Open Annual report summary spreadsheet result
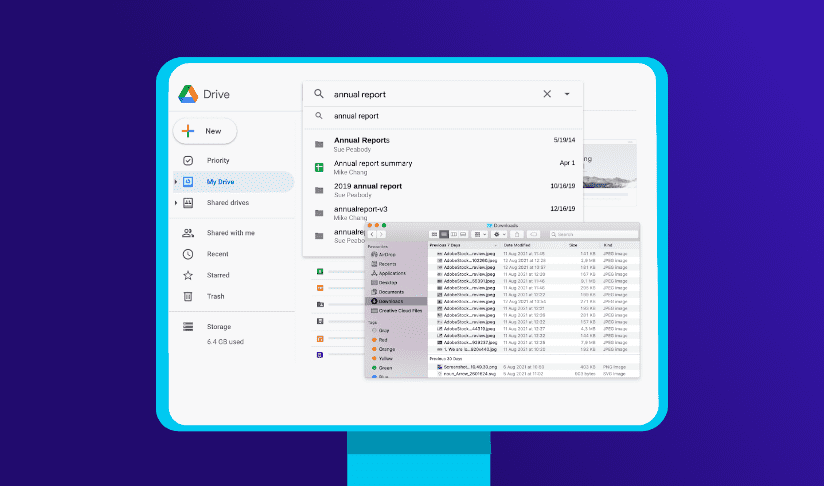824x486 pixels. [372, 163]
